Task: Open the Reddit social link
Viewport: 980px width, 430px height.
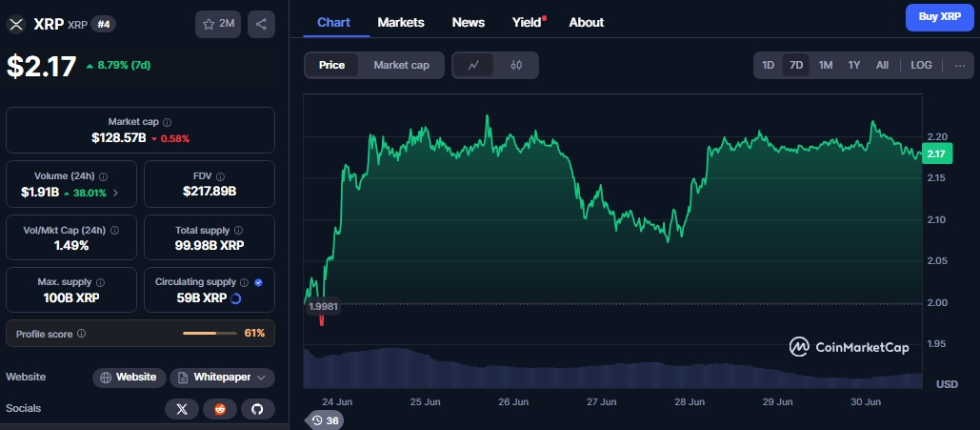Action: 220,409
